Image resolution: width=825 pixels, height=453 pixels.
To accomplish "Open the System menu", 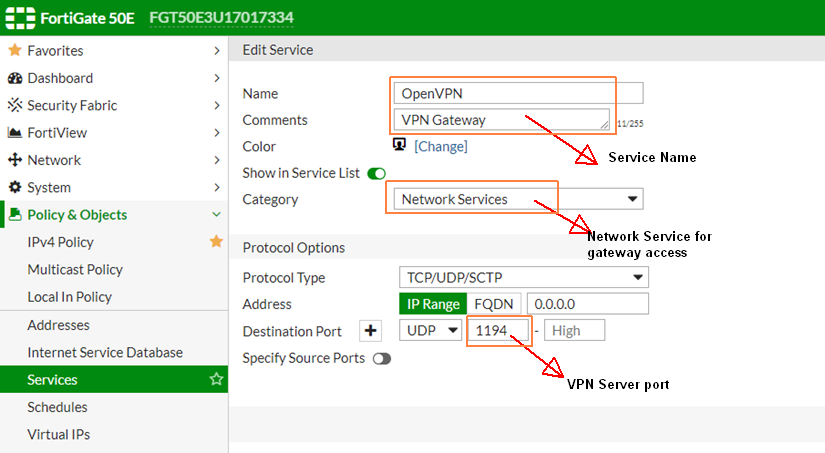I will [x=114, y=187].
